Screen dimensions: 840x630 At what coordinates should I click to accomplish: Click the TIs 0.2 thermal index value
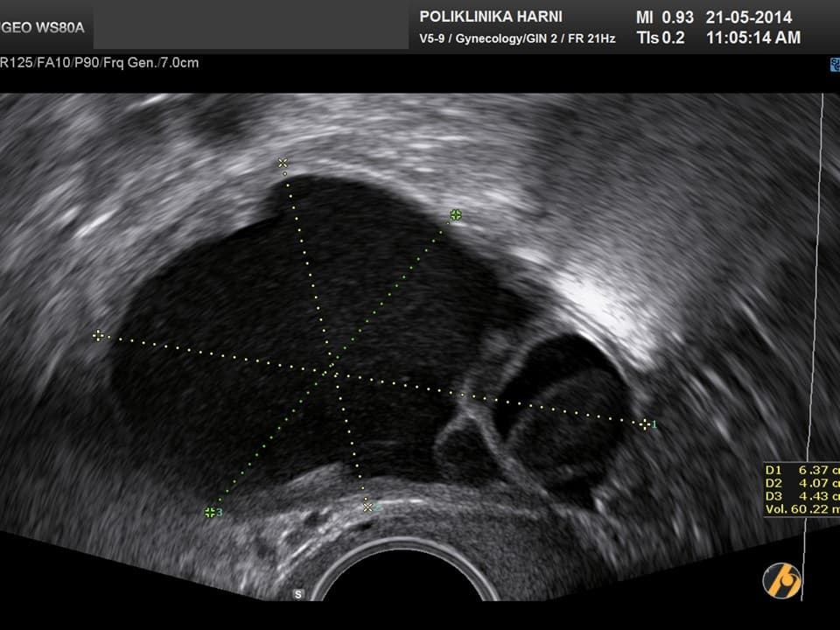click(661, 38)
